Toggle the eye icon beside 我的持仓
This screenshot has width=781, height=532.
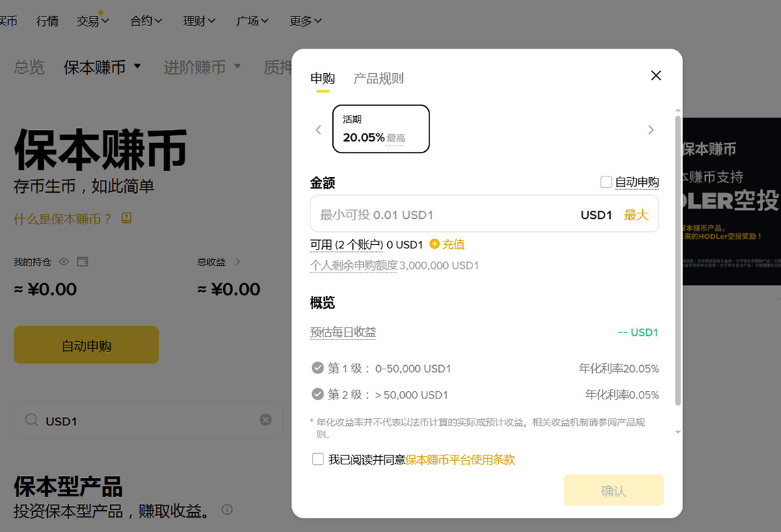(64, 262)
